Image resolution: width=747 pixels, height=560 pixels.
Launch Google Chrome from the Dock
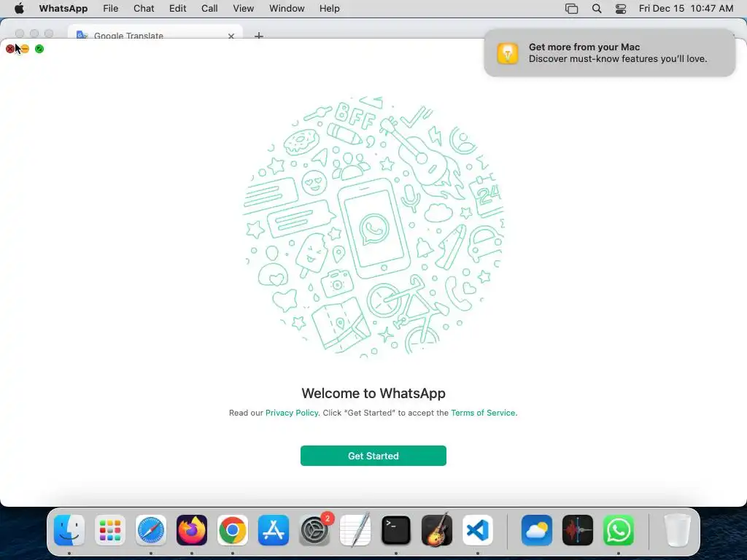click(x=233, y=530)
